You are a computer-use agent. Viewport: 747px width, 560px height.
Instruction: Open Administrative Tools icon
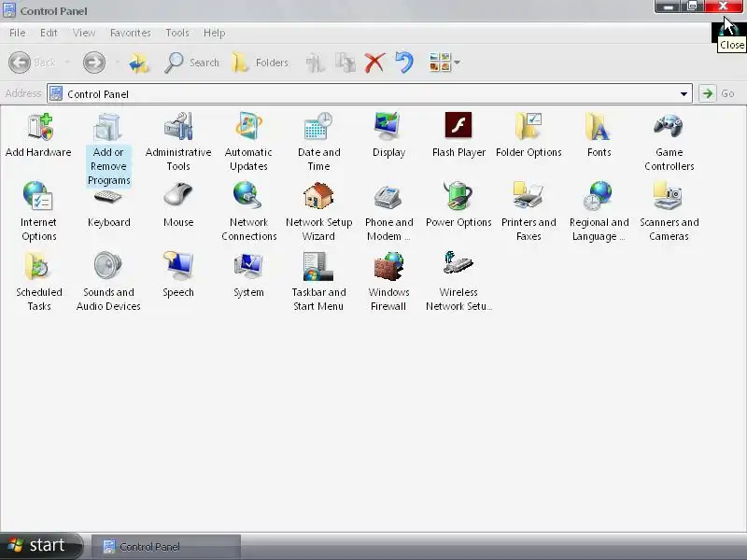click(x=178, y=142)
